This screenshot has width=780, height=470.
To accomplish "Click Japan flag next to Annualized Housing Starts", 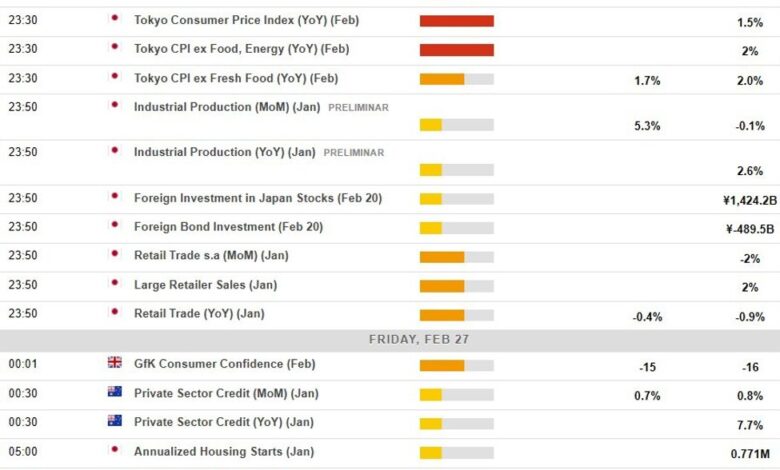I will 114,450.
